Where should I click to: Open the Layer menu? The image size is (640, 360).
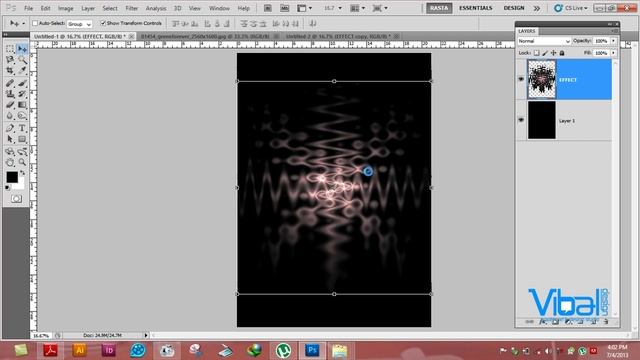pos(88,8)
